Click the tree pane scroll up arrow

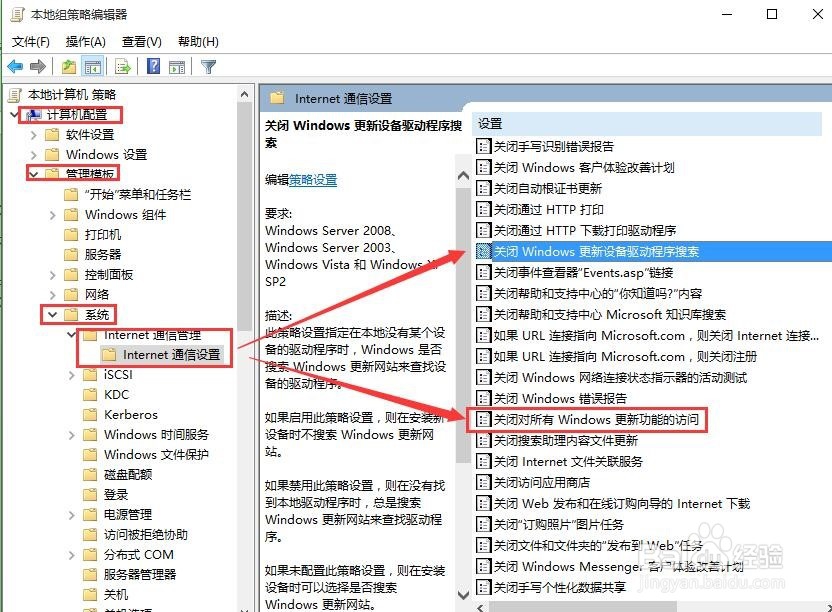(244, 94)
